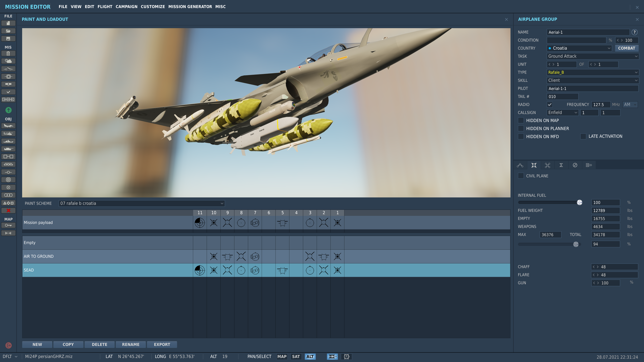Open the DFLT dropdown in status bar
644x362 pixels.
tap(10, 356)
